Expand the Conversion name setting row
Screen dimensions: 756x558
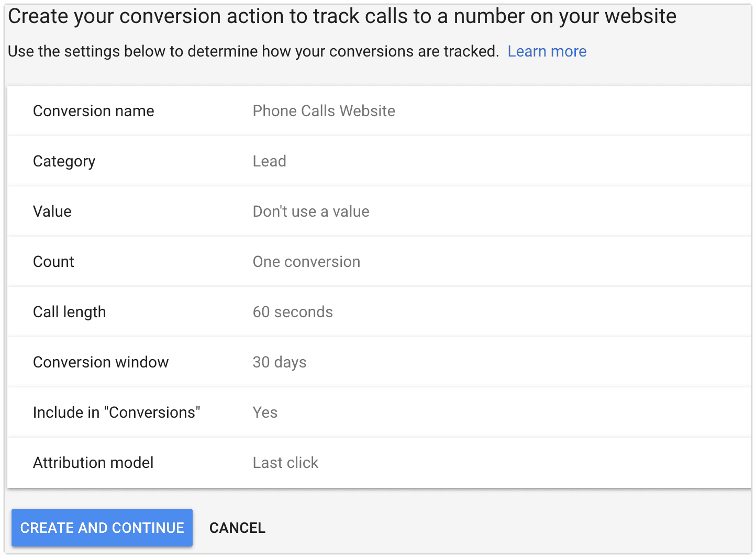[x=94, y=110]
